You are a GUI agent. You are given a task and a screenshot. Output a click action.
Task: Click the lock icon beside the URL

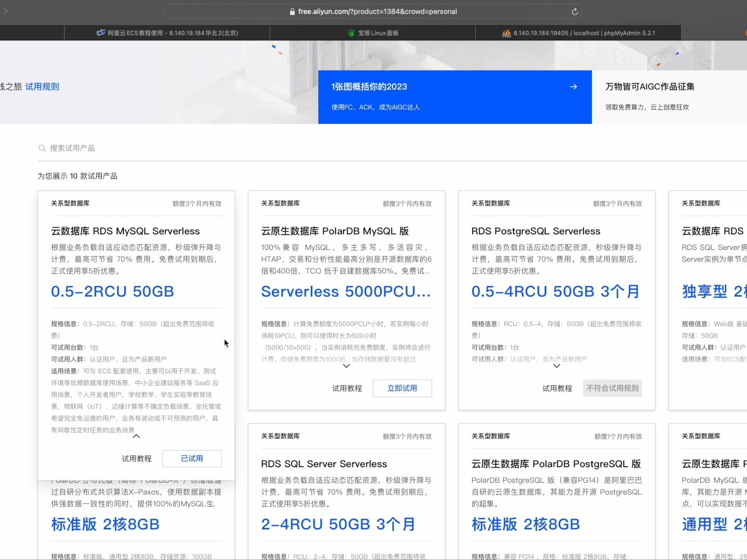[x=293, y=11]
